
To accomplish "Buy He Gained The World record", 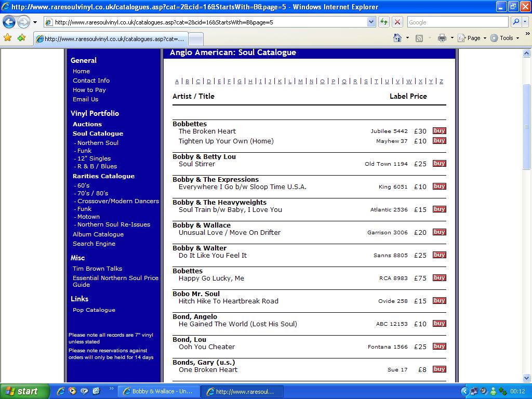I will [x=439, y=323].
